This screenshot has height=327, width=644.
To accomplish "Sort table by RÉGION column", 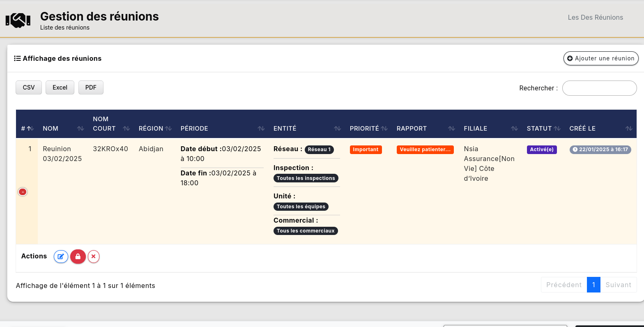I will click(x=151, y=129).
